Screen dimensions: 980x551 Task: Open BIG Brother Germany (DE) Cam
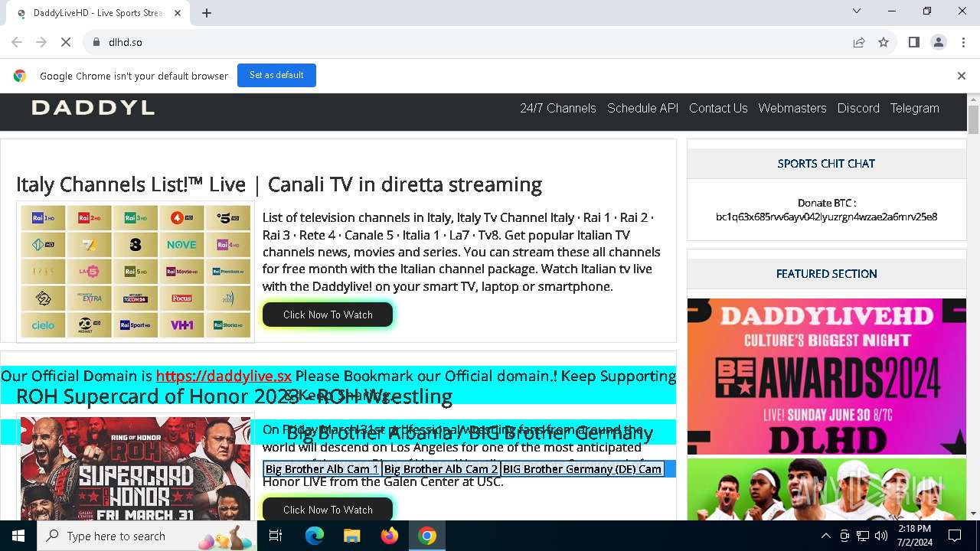tap(582, 469)
